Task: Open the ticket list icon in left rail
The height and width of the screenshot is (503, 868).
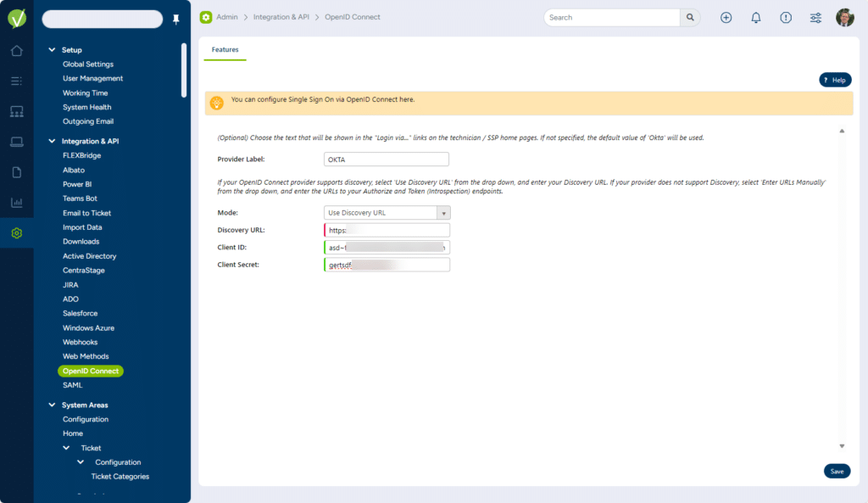Action: [x=16, y=81]
